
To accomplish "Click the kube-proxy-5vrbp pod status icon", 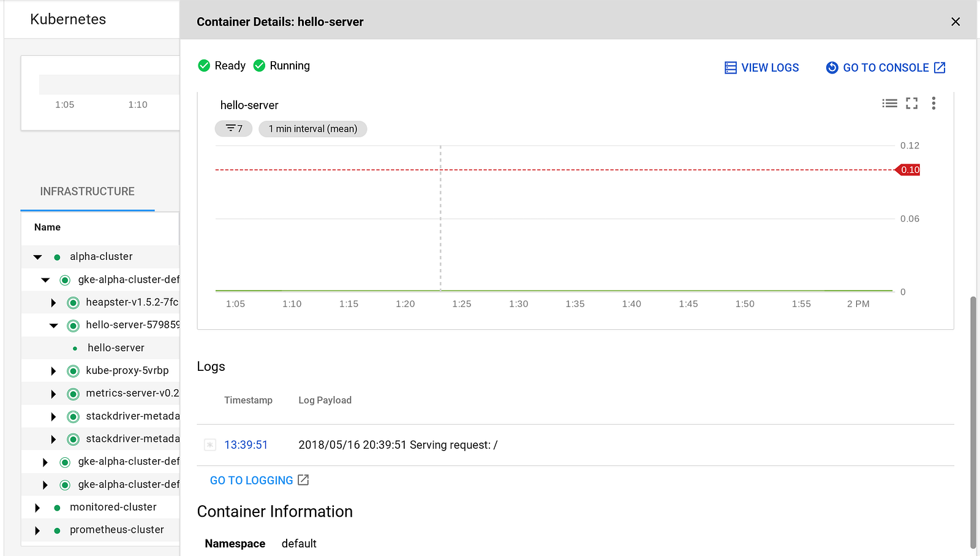I will point(73,371).
